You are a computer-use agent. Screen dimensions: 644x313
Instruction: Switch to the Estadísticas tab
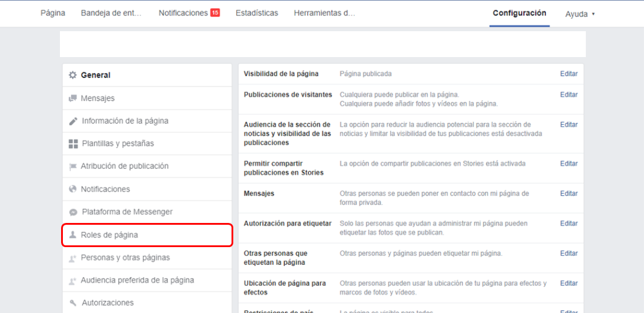point(257,13)
